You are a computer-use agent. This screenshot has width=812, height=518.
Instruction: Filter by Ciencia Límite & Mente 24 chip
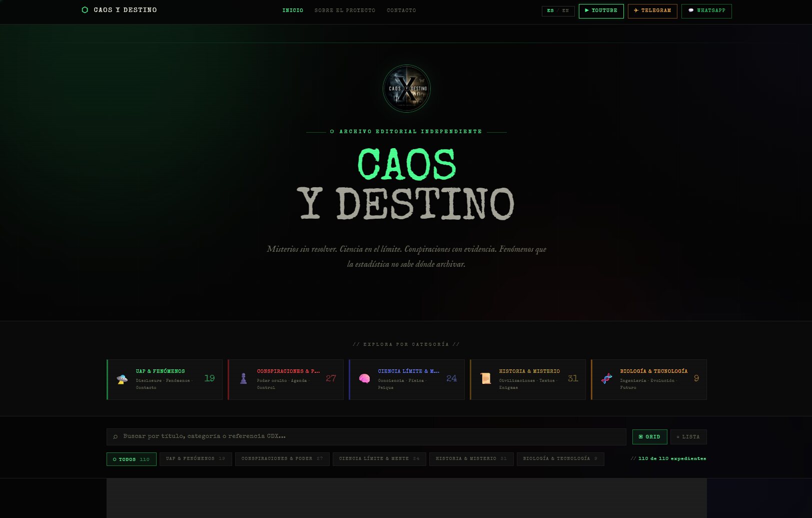point(379,459)
